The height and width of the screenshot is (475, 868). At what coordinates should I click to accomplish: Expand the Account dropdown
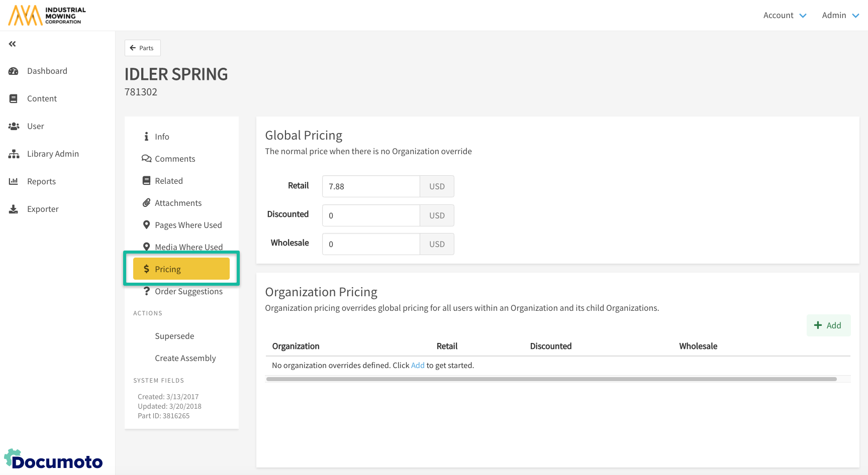784,16
